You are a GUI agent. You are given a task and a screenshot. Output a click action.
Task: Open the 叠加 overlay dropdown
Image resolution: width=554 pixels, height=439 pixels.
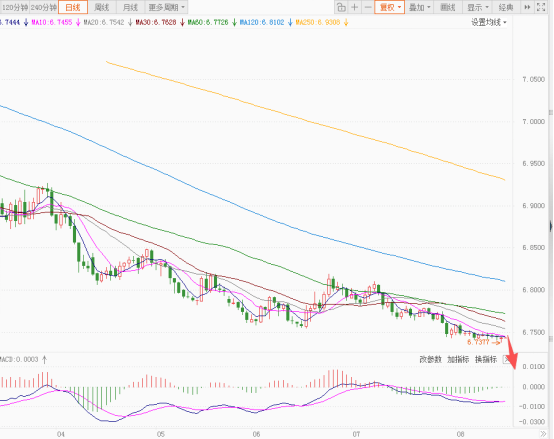pos(419,7)
